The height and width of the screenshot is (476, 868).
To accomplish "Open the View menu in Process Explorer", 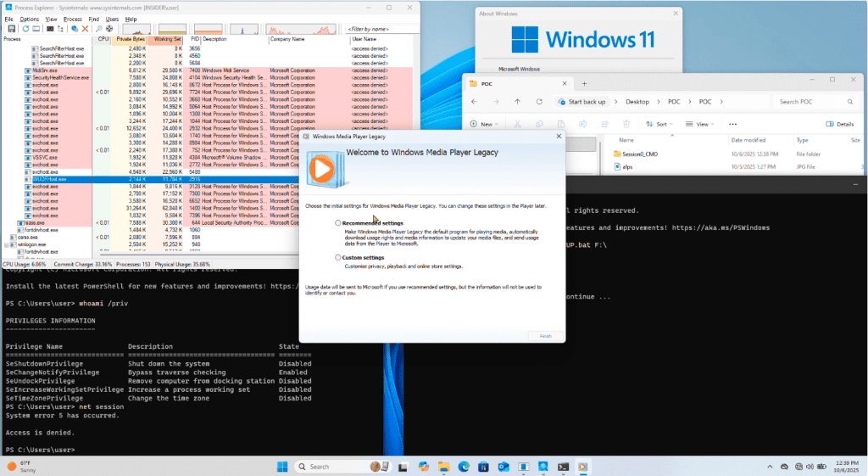I will pos(51,19).
